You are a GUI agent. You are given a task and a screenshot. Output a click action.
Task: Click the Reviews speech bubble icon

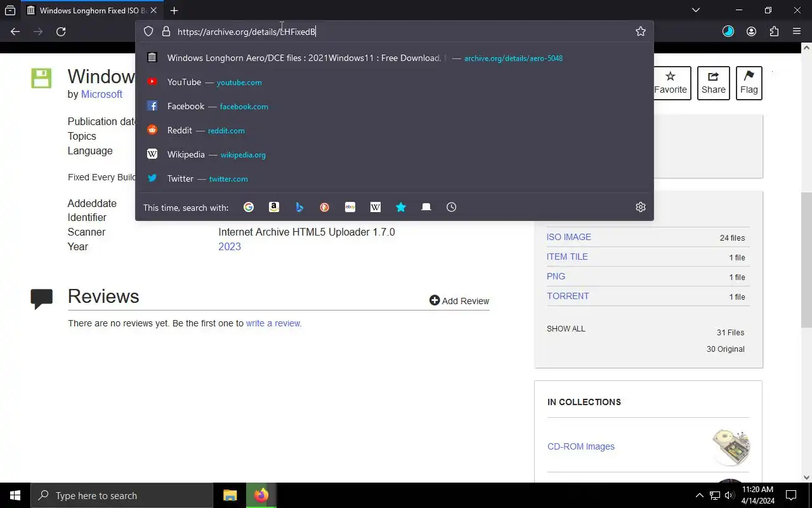point(41,298)
